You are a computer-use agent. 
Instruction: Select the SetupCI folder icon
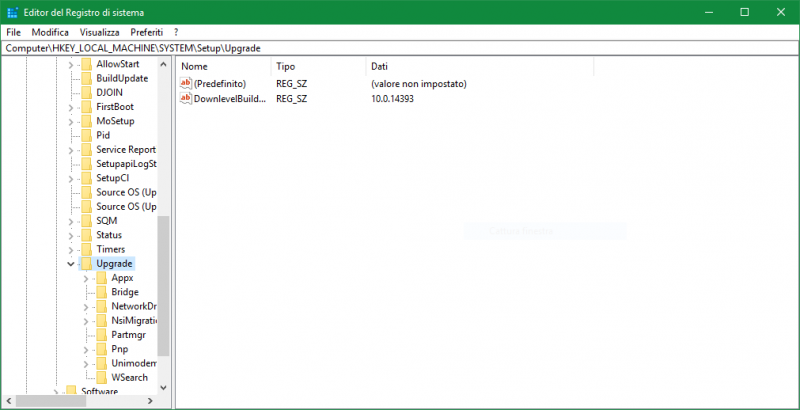(x=87, y=178)
